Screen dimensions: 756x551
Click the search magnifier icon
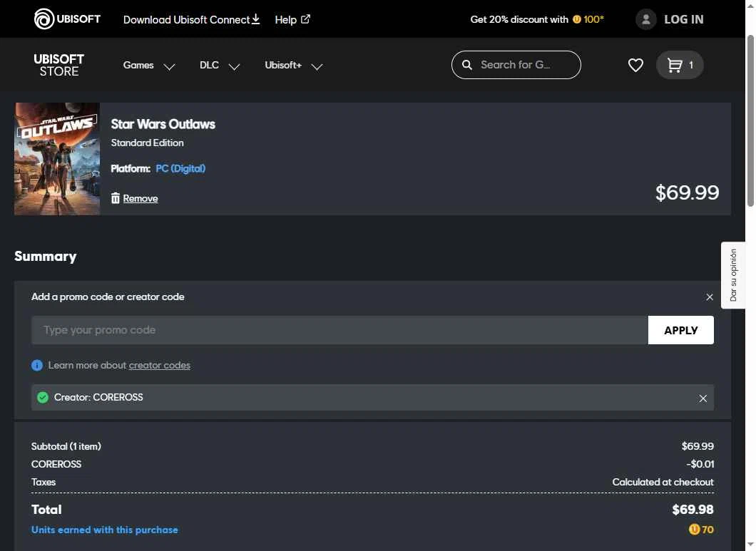466,65
